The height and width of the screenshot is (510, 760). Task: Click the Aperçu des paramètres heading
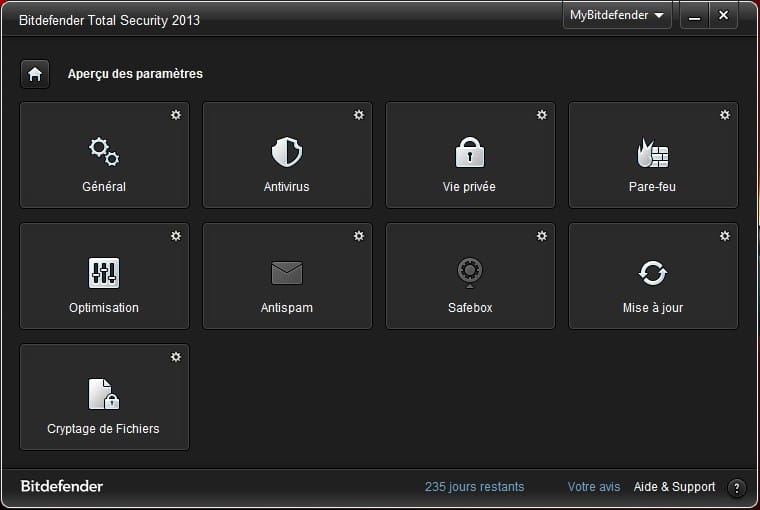[x=135, y=74]
